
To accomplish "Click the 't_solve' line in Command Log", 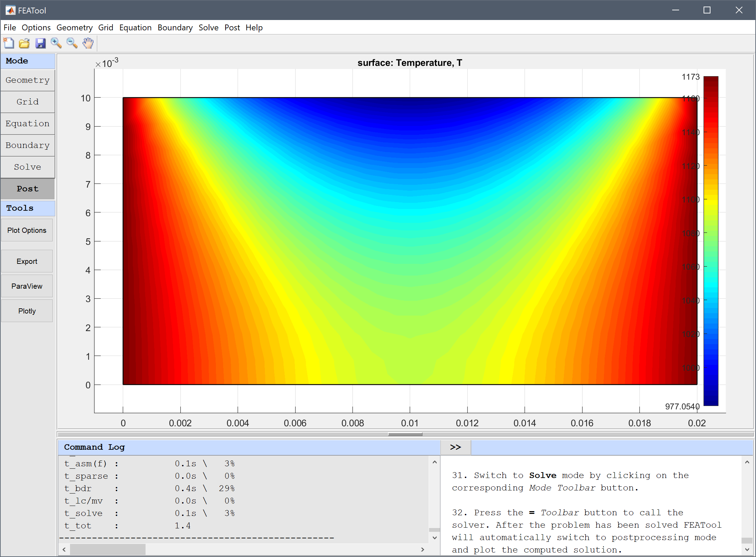I will [149, 513].
